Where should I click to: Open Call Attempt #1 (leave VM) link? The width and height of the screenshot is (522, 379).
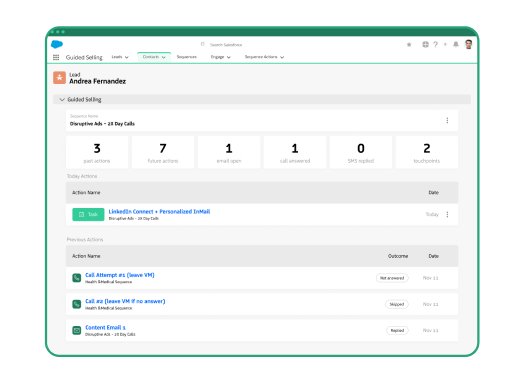pos(120,275)
